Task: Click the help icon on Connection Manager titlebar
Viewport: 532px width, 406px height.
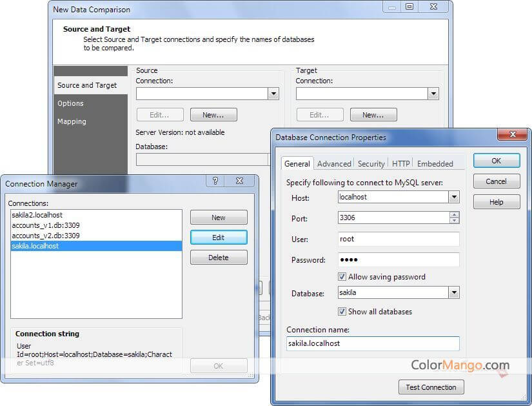Action: [215, 181]
